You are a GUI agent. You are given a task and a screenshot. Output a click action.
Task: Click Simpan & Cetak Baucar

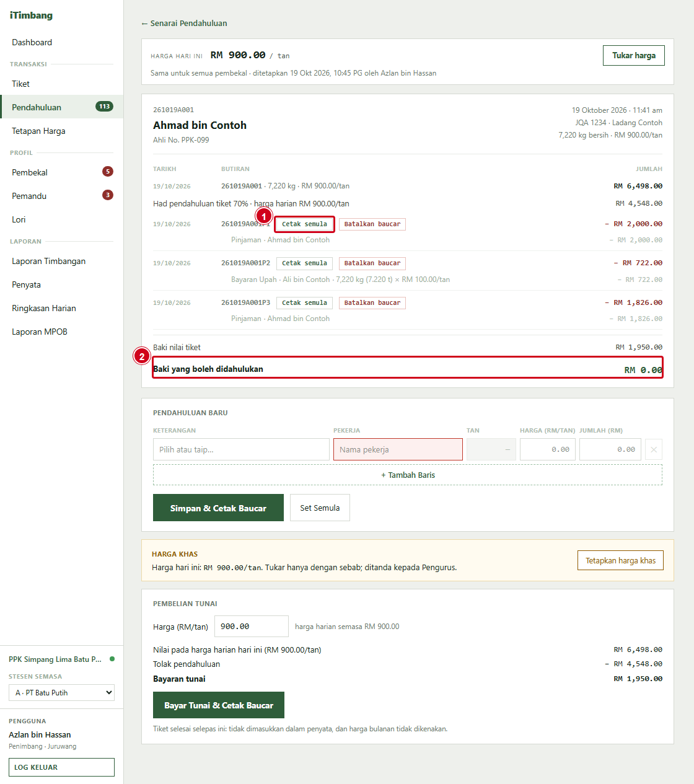coord(218,508)
